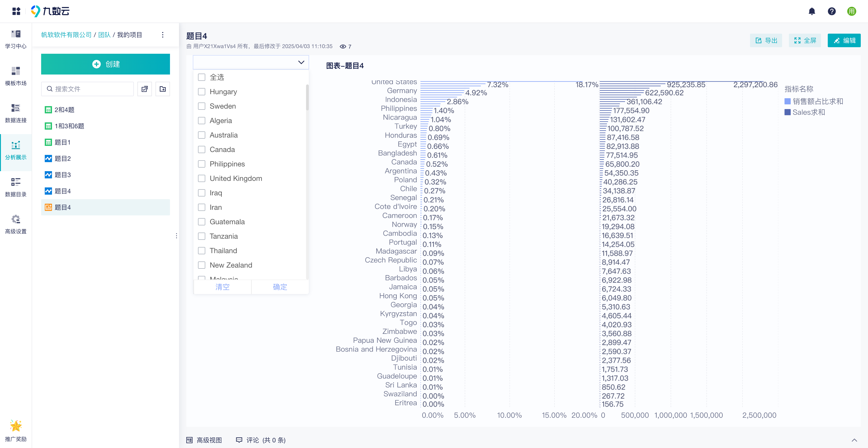Click the batch select icon beside search

[145, 89]
